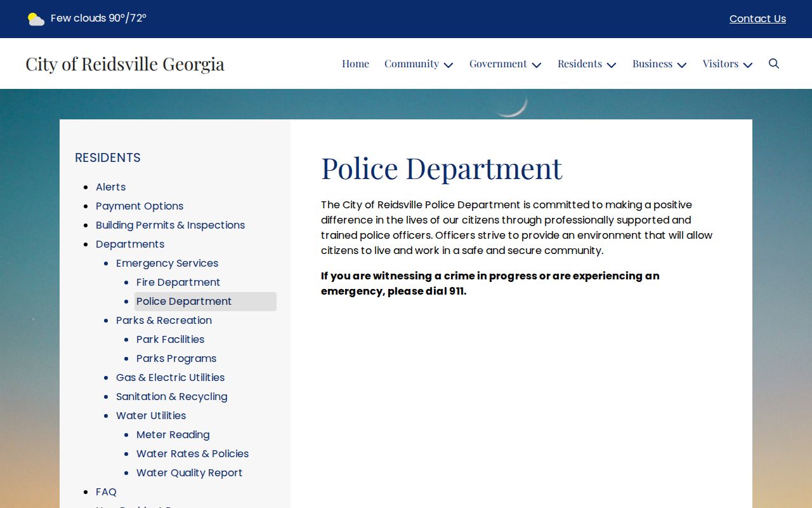Viewport: 812px width, 508px height.
Task: Open the Park Facilities page
Action: [x=171, y=339]
